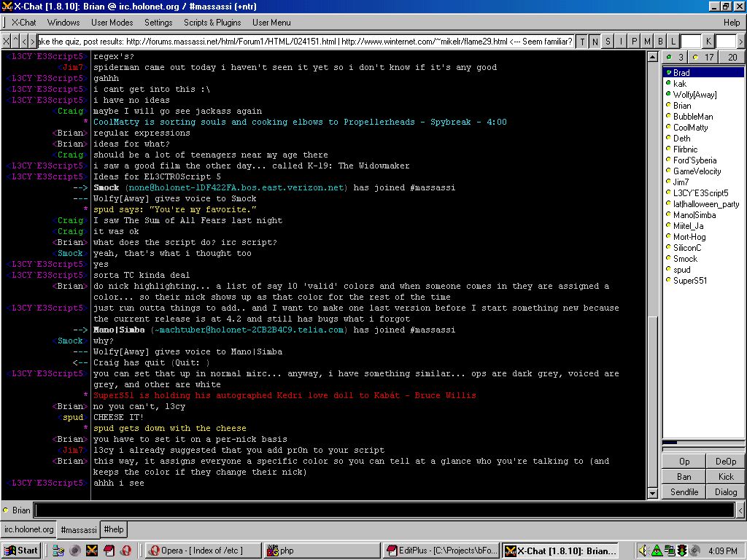Image resolution: width=747 pixels, height=560 pixels.
Task: Toggle channel mode S (secret)
Action: (x=608, y=42)
